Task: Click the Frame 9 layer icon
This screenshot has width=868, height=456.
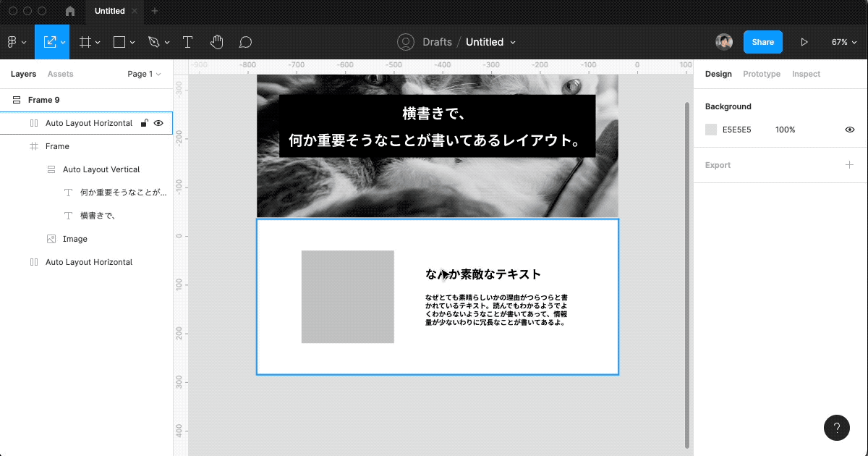Action: (x=16, y=100)
